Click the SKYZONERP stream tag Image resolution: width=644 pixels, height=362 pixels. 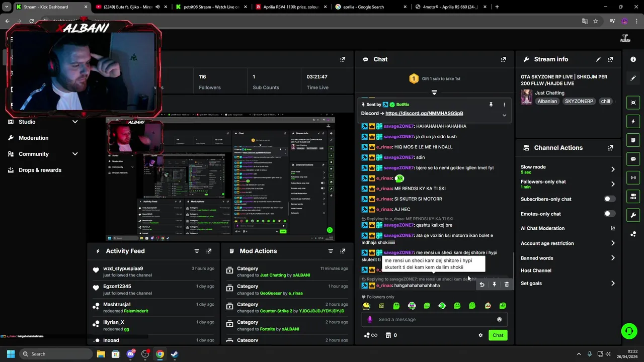tap(579, 101)
